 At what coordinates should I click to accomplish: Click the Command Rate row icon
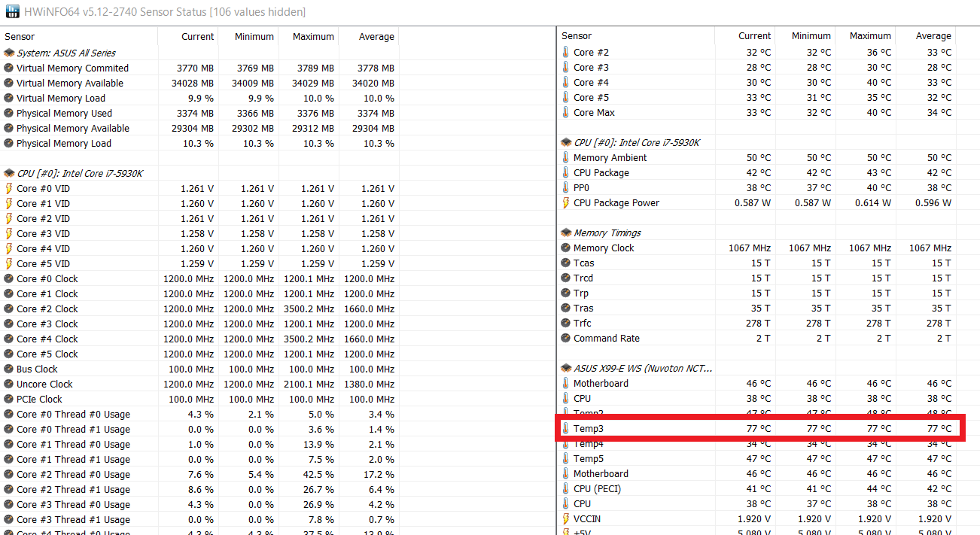(x=566, y=338)
